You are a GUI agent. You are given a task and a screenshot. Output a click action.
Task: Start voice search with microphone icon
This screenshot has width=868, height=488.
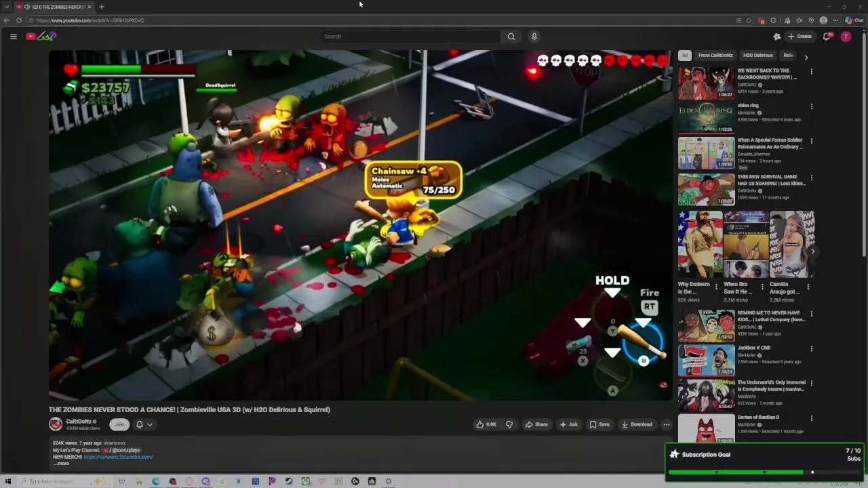click(534, 37)
